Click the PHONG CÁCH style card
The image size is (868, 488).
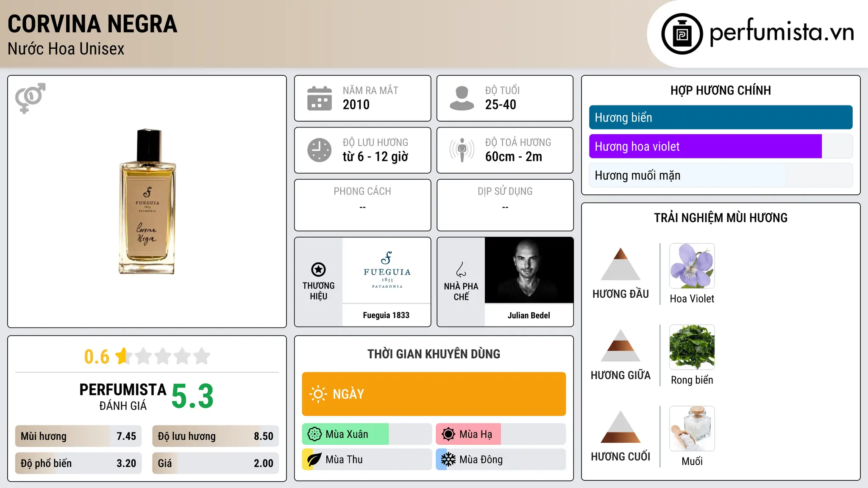pos(363,205)
